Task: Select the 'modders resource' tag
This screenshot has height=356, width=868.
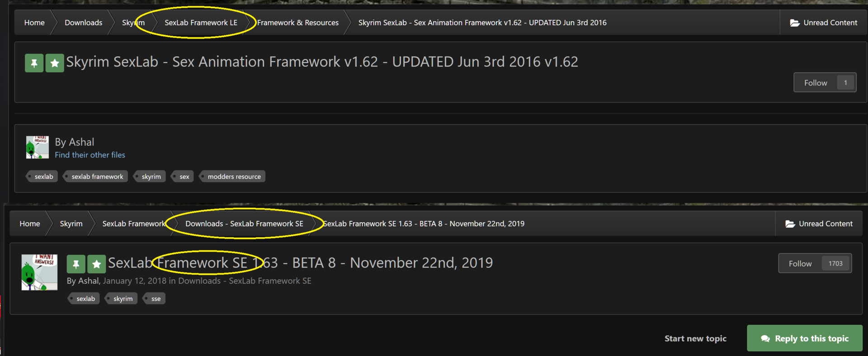Action: [x=234, y=177]
